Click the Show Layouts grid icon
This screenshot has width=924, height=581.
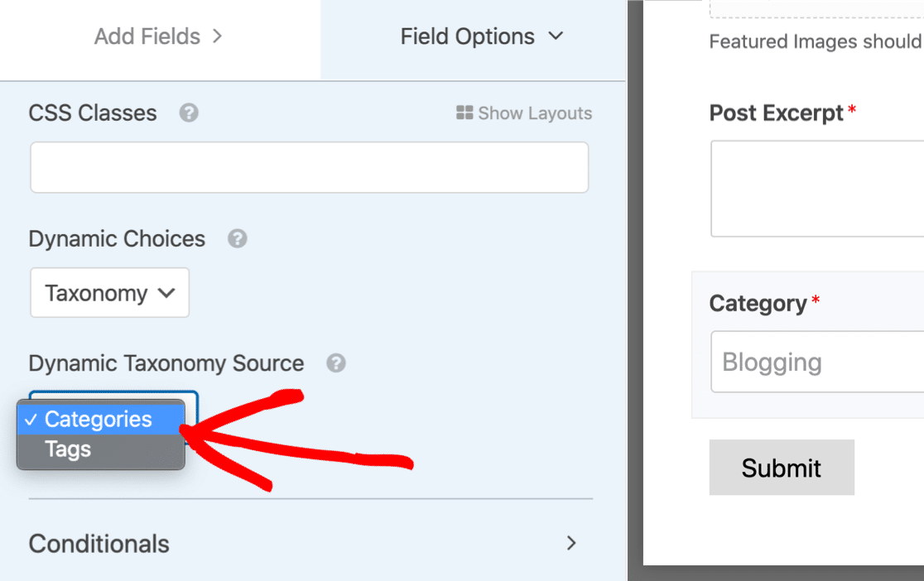point(464,113)
